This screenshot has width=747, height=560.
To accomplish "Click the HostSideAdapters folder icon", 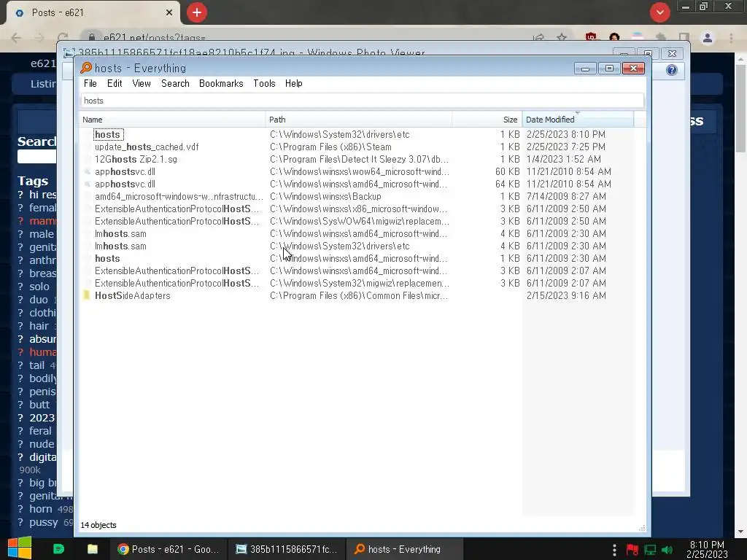I will (86, 295).
